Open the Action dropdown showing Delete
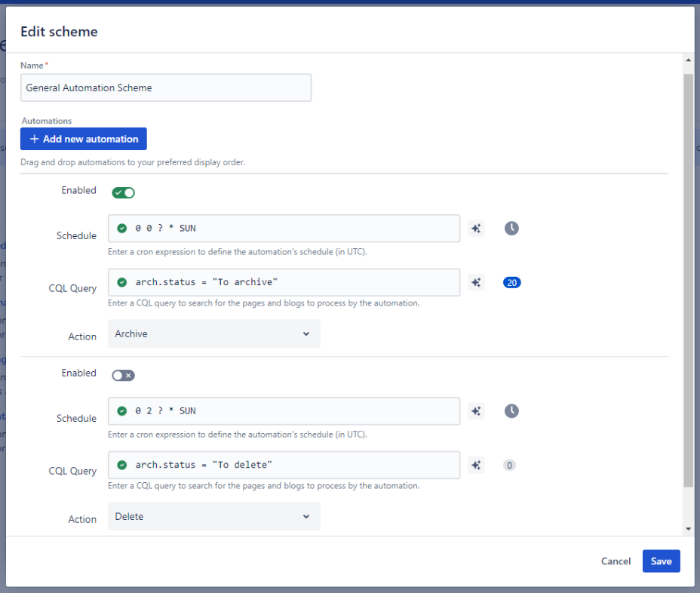 (213, 517)
